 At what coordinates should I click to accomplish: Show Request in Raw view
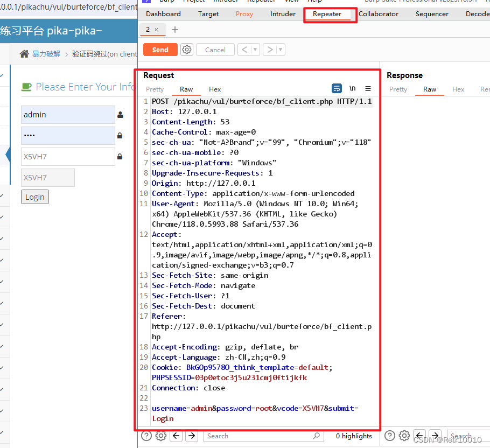(x=186, y=89)
